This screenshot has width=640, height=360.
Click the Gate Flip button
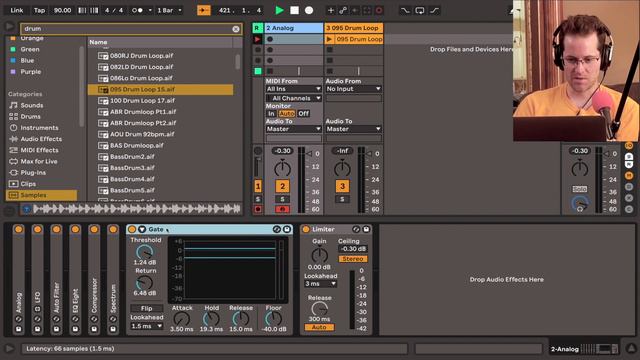click(147, 308)
